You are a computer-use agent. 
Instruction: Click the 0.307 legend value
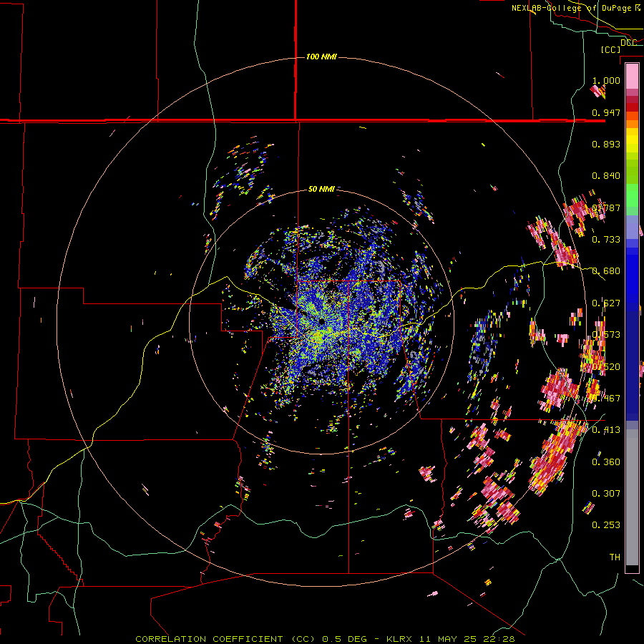pyautogui.click(x=606, y=493)
